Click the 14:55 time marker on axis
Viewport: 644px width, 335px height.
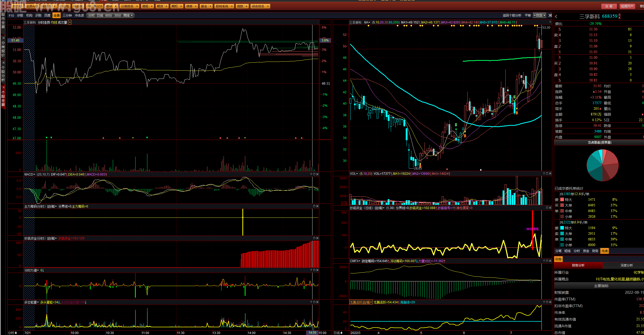pos(312,333)
